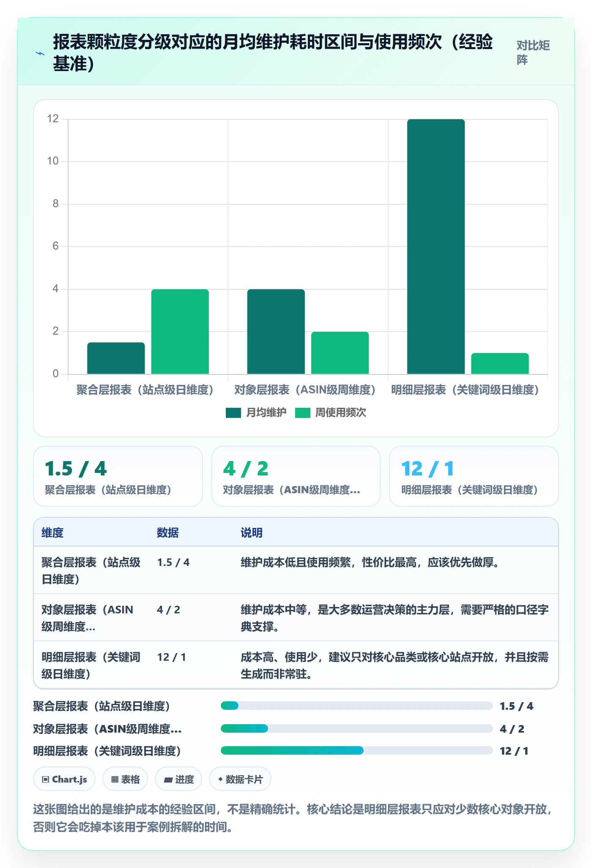Click the progress bar for 聚合层报表
Screen dimensions: 592x868
pyautogui.click(x=357, y=706)
